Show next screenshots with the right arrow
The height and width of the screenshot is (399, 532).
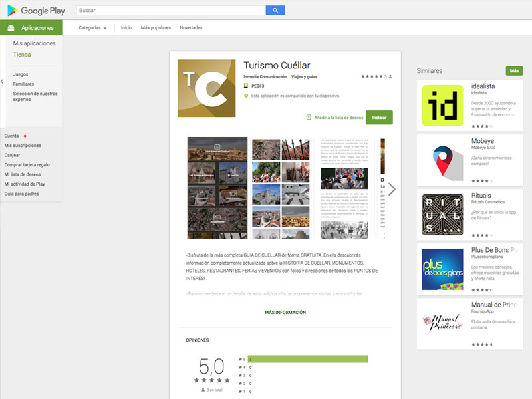click(392, 190)
